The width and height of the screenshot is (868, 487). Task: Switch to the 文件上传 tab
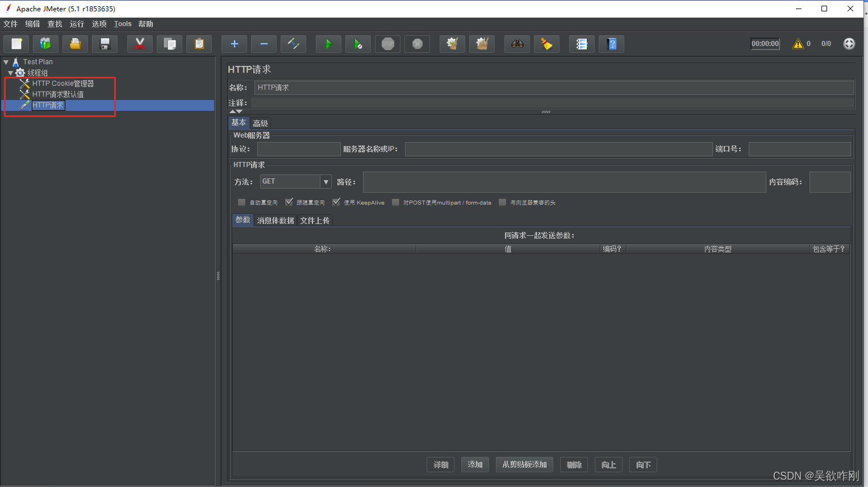point(315,220)
